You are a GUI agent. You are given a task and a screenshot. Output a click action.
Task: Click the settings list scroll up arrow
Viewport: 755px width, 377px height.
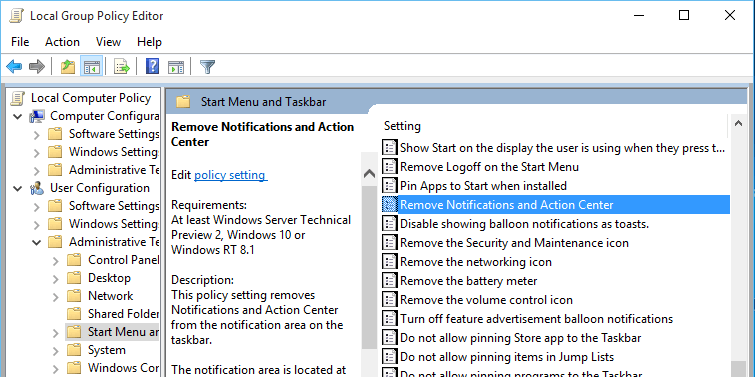click(x=738, y=124)
